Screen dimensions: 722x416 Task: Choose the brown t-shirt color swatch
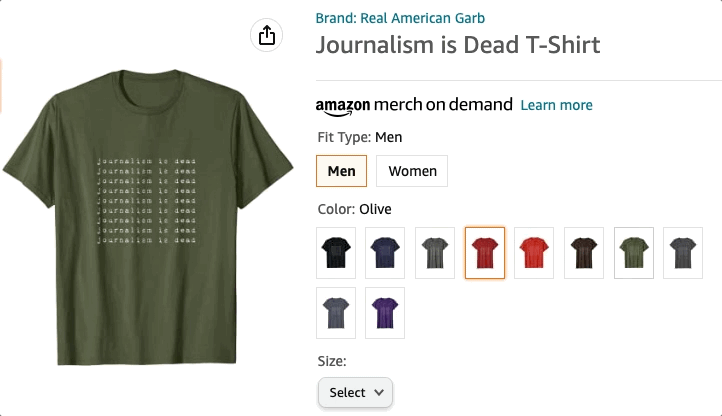pos(584,253)
